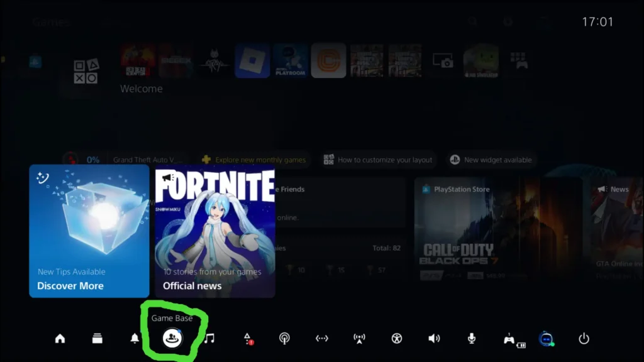This screenshot has height=362, width=644.
Task: Open the Share Screen icon beside the red-badge downloads icon
Action: click(284, 339)
